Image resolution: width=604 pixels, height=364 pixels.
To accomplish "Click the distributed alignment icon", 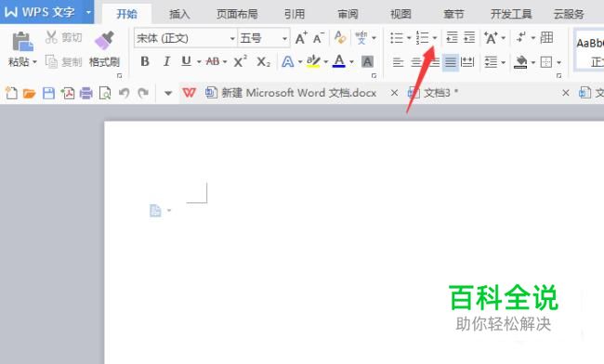I will [467, 62].
